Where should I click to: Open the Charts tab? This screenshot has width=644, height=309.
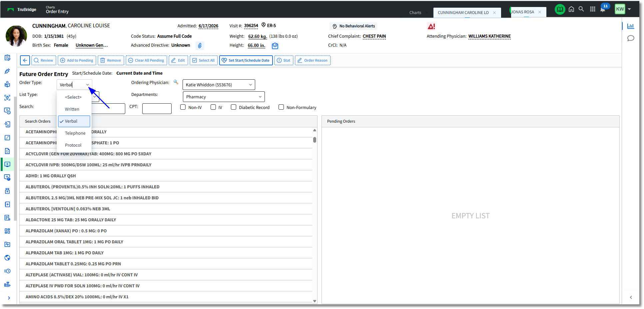click(x=415, y=13)
